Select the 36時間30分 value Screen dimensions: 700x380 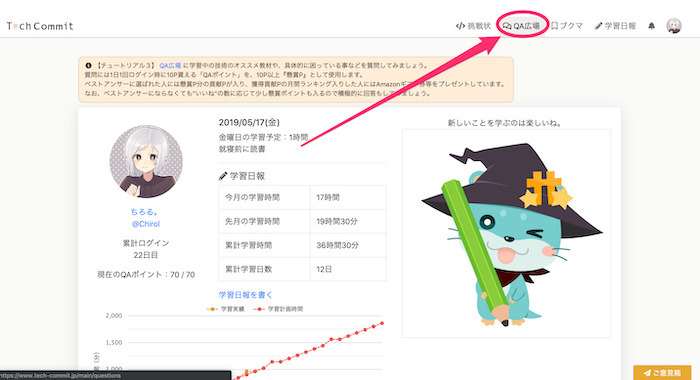348,245
